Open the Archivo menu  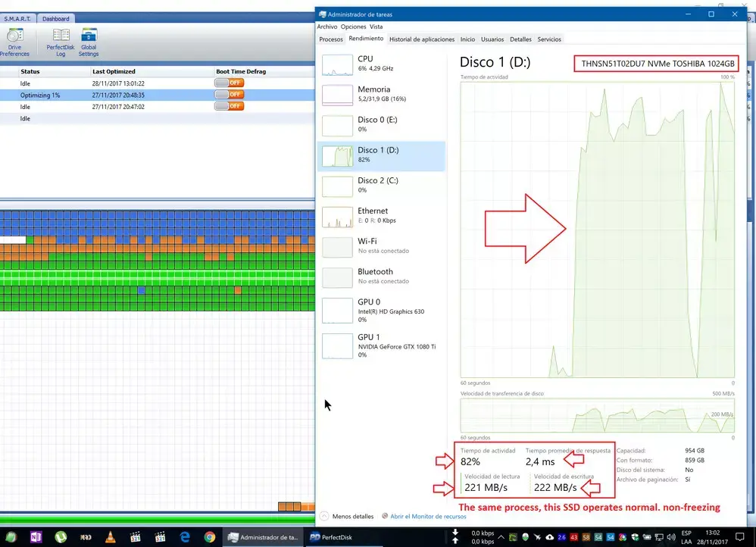327,27
